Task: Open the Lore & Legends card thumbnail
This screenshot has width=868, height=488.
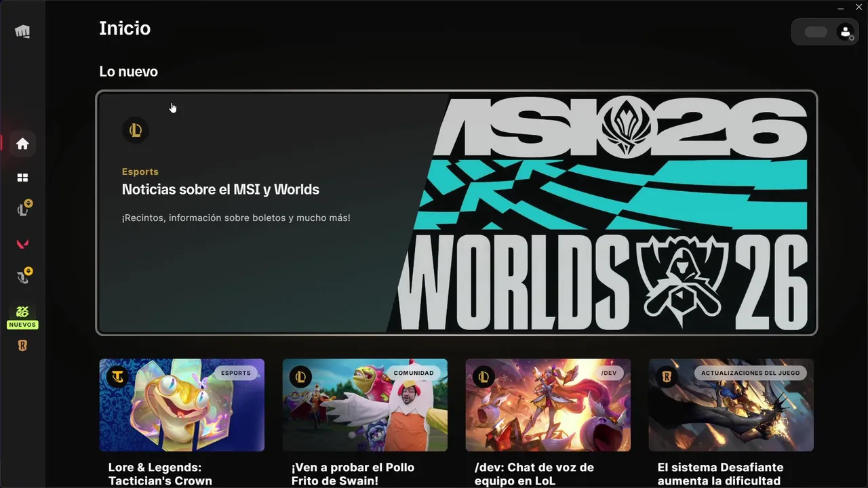Action: 182,405
